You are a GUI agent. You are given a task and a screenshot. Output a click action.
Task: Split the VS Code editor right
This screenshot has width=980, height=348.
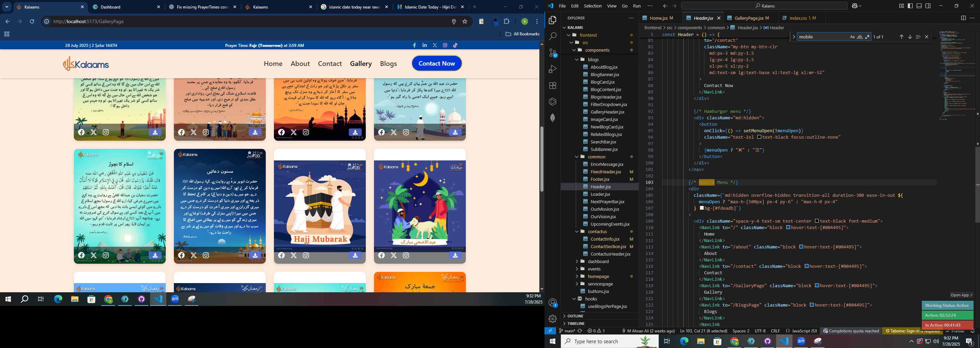[x=963, y=18]
